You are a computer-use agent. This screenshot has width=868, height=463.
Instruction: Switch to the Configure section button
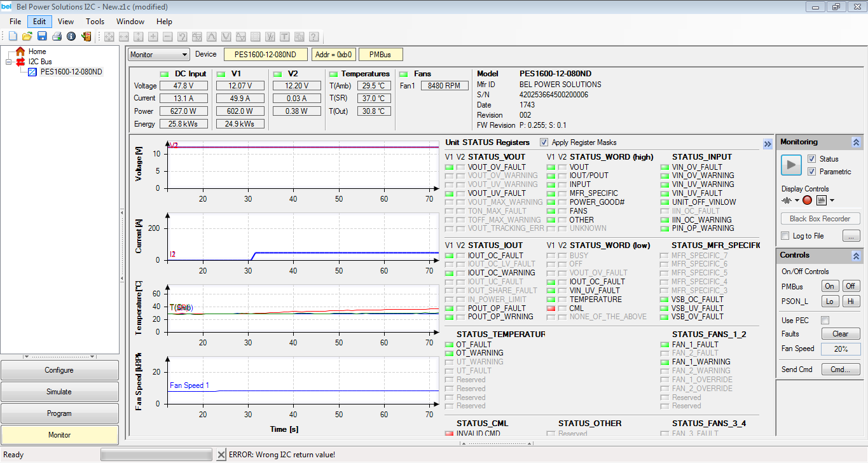tap(59, 370)
